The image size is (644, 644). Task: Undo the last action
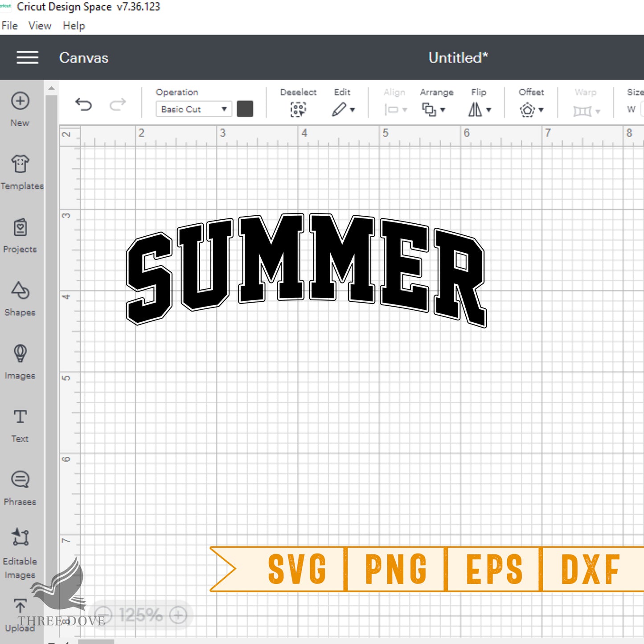[x=83, y=104]
